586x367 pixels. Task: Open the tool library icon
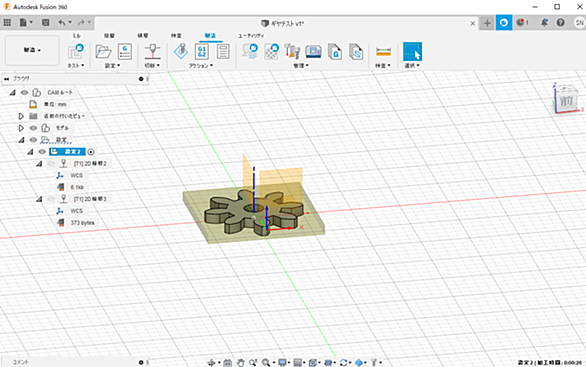292,52
